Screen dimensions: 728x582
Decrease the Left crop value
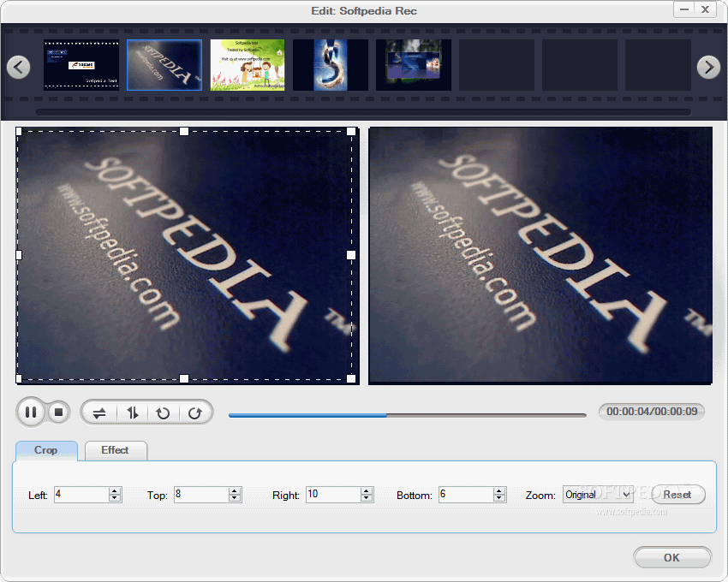tap(115, 498)
